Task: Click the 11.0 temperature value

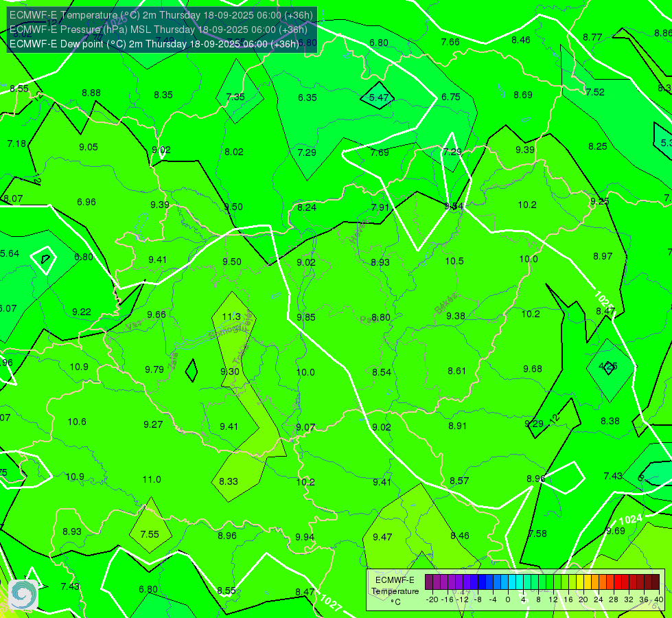Action: tap(152, 479)
